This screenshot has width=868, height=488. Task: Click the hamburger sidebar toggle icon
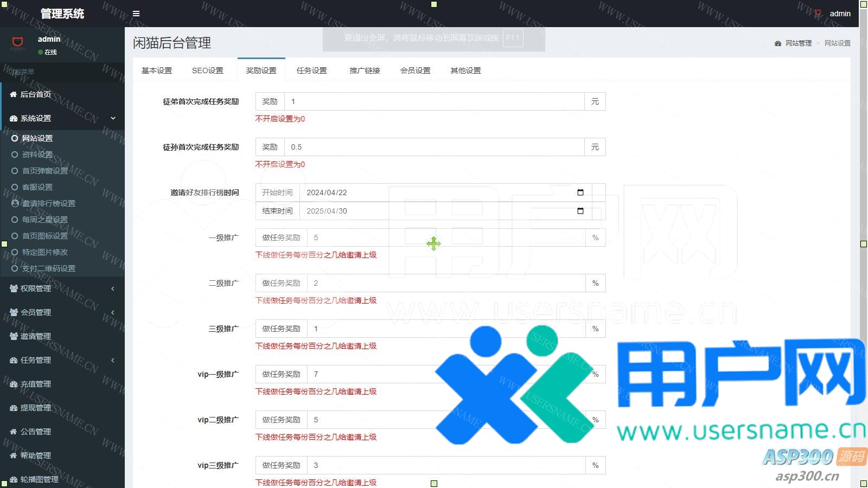(136, 14)
